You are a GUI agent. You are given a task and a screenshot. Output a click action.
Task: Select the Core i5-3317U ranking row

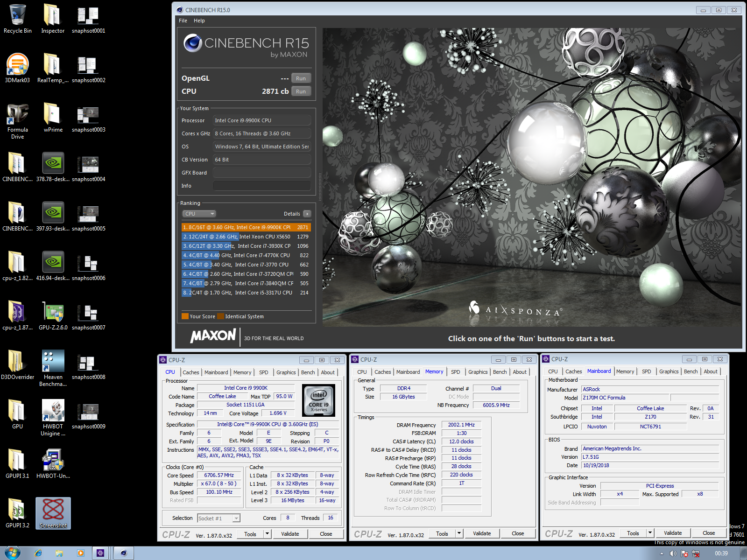(x=246, y=293)
